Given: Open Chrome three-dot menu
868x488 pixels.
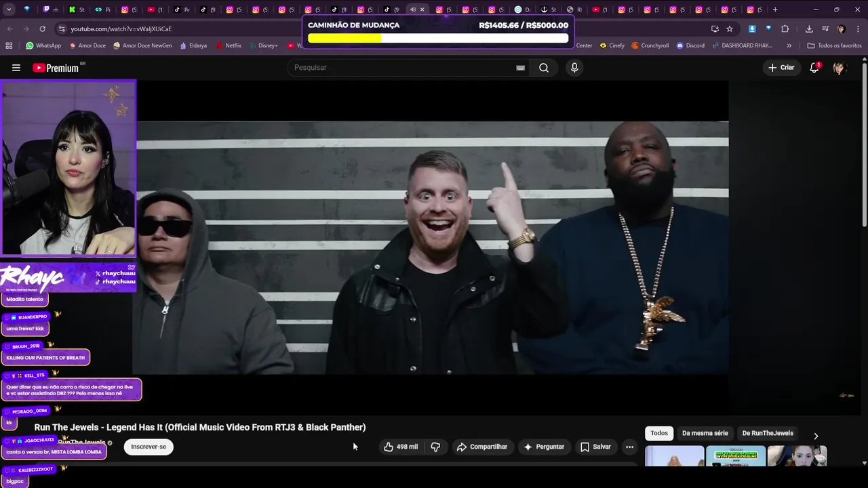Looking at the screenshot, I should click(x=858, y=28).
